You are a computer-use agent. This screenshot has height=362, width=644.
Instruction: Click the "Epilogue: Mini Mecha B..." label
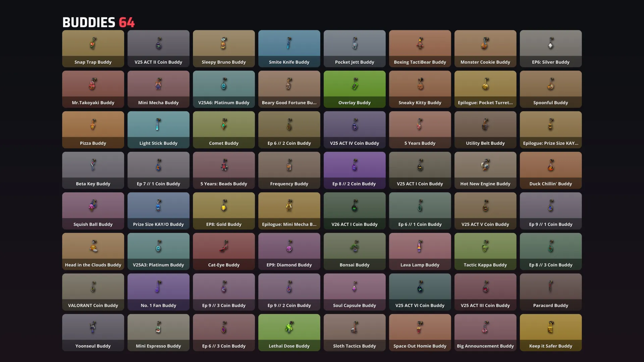[x=289, y=224]
